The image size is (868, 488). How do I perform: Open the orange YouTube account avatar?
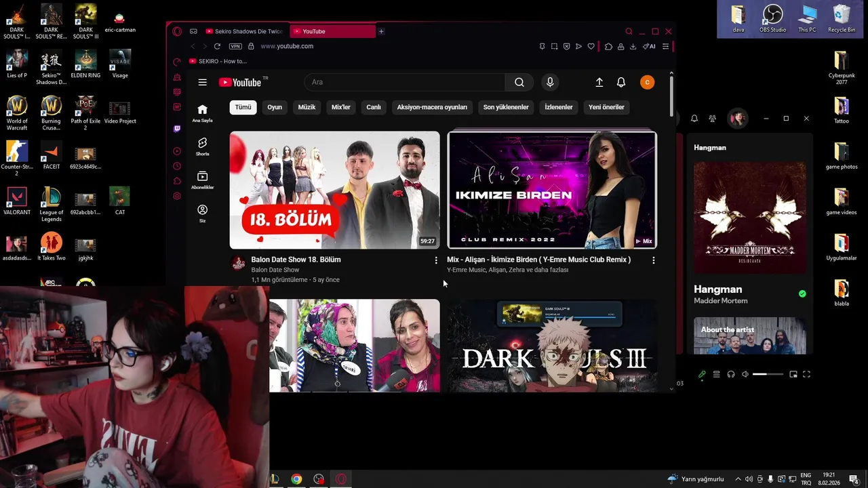[647, 82]
